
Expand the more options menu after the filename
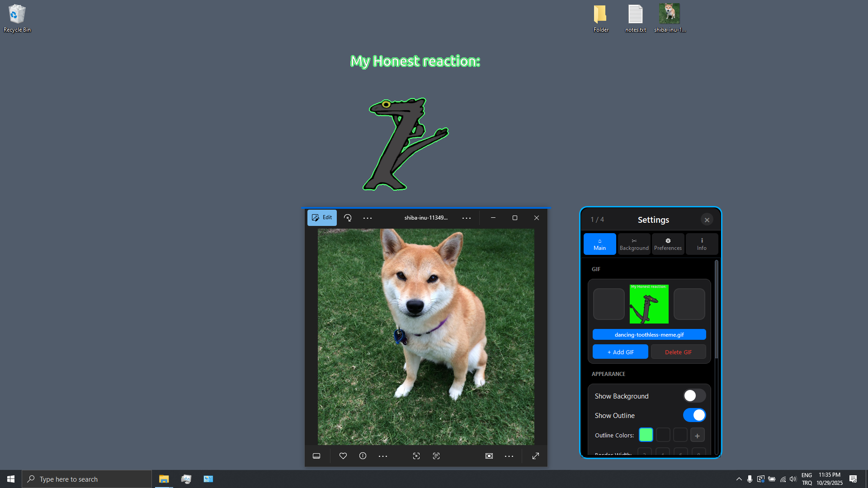coord(467,218)
